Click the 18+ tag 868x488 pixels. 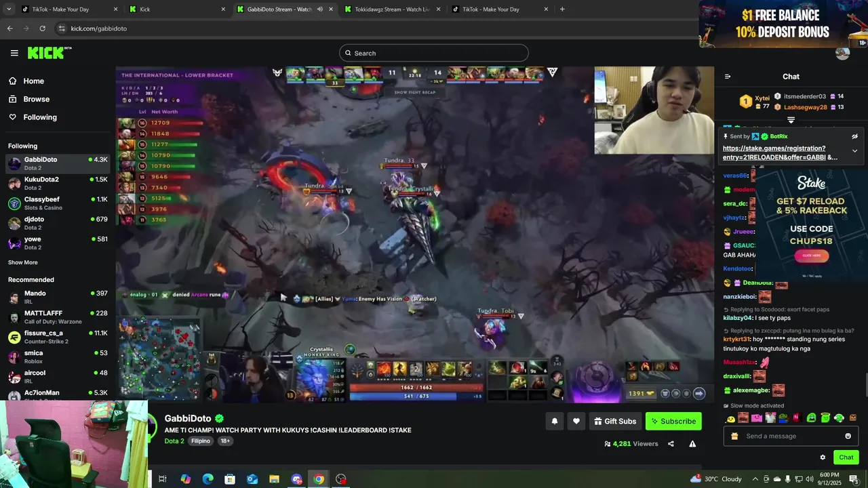pos(225,441)
